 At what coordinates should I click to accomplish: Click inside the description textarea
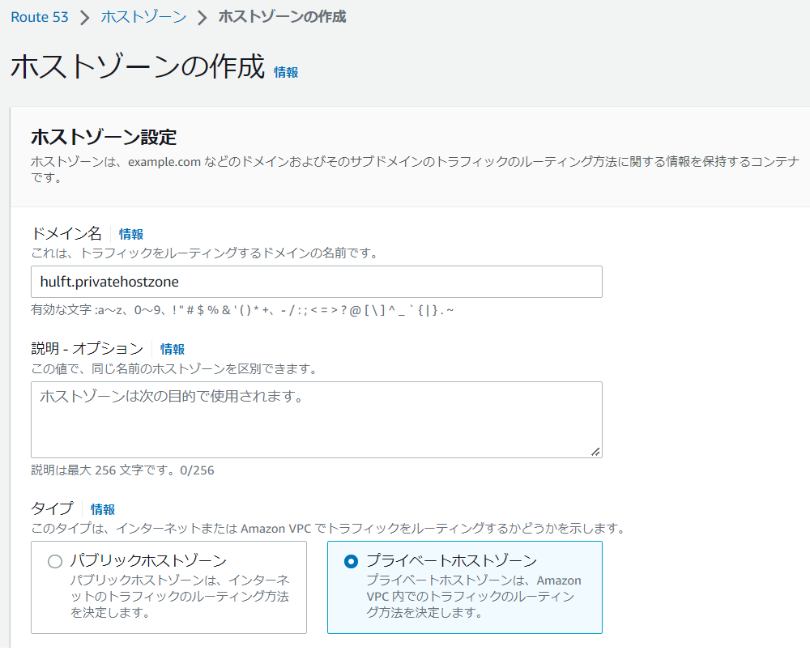coord(316,417)
